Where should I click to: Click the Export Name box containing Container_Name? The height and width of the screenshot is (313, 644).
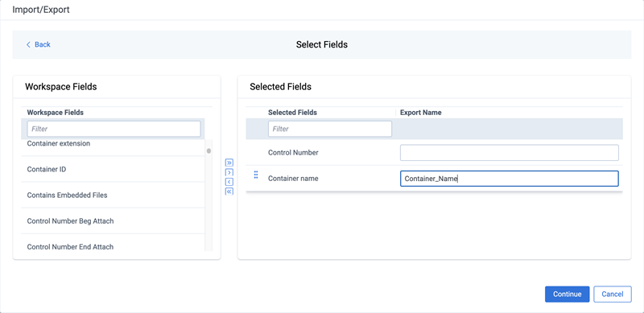point(510,179)
